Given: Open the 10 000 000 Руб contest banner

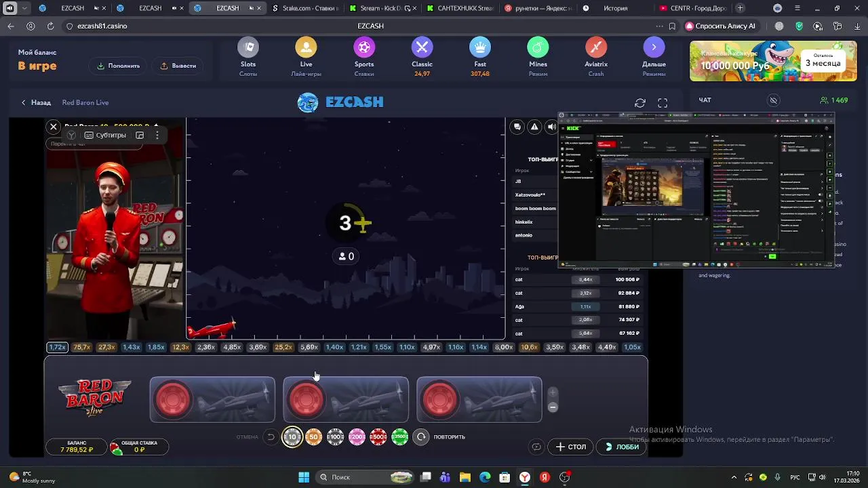Looking at the screenshot, I should coord(773,61).
